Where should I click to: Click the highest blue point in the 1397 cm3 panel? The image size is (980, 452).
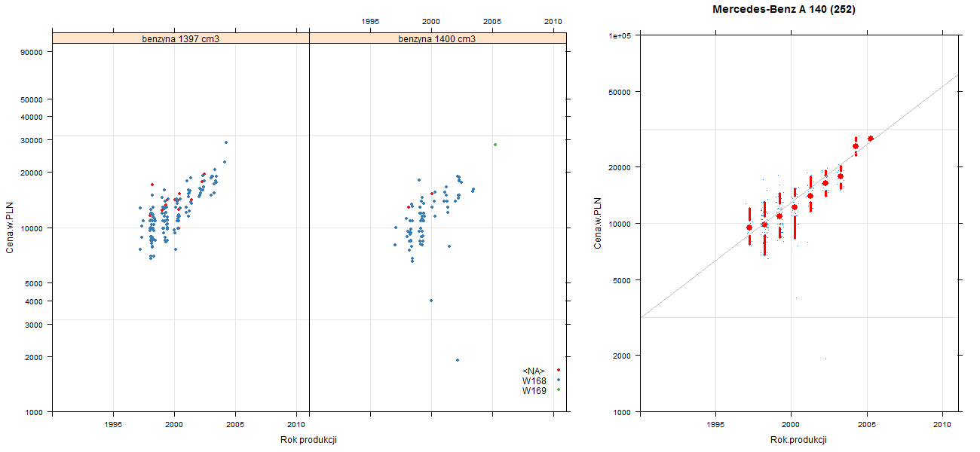[x=225, y=142]
